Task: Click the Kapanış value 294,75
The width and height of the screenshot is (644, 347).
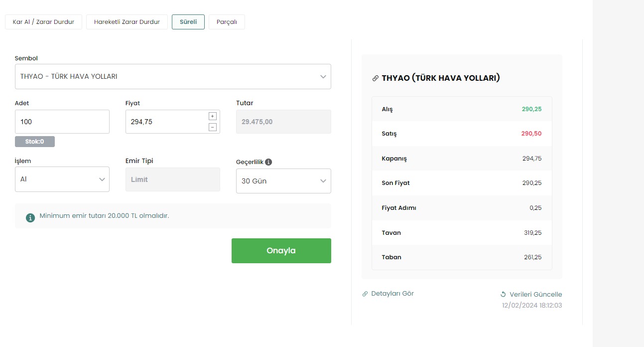Action: click(532, 159)
